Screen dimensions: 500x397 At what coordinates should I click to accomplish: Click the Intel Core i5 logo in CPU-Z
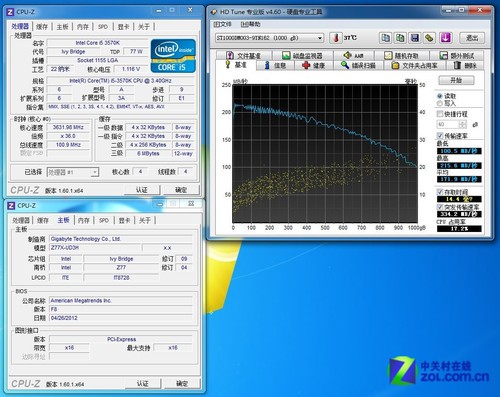[x=173, y=56]
